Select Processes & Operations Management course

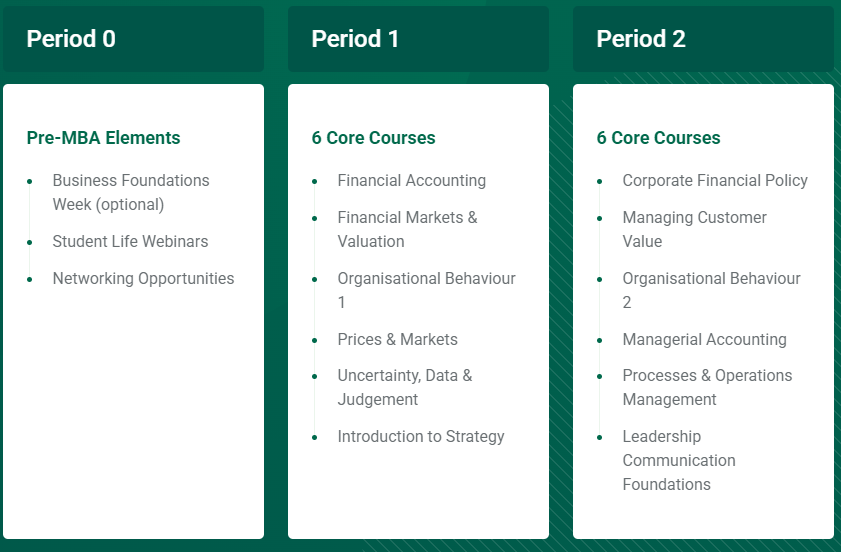click(707, 387)
